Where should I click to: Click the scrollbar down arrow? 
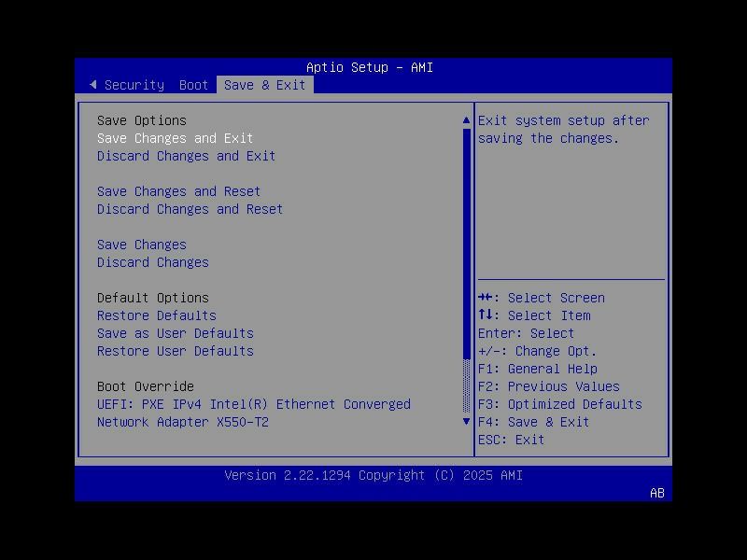click(466, 422)
